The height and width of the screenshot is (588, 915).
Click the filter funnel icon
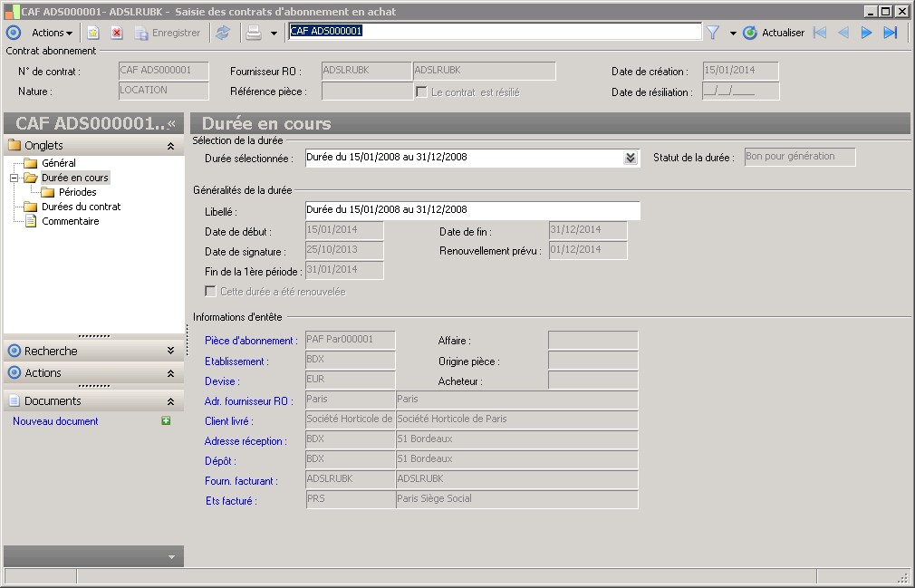point(713,33)
